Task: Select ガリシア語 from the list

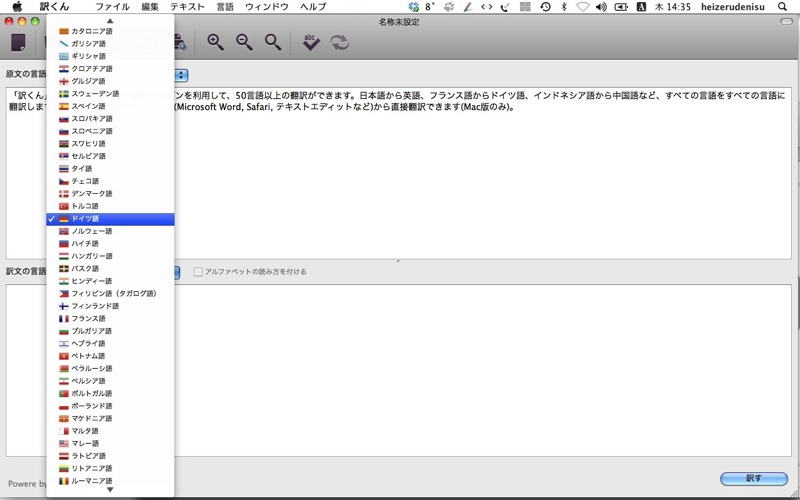Action: point(110,44)
